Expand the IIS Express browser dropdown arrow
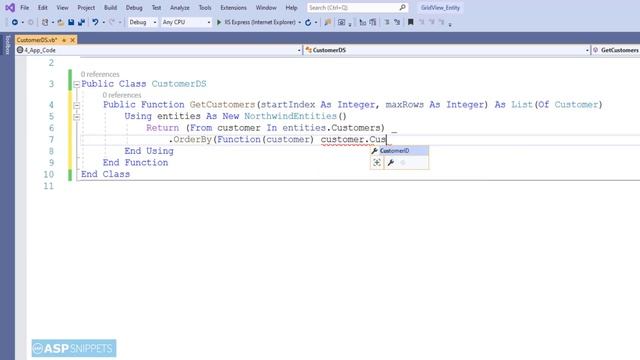Viewport: 640px width, 360px height. (x=300, y=22)
